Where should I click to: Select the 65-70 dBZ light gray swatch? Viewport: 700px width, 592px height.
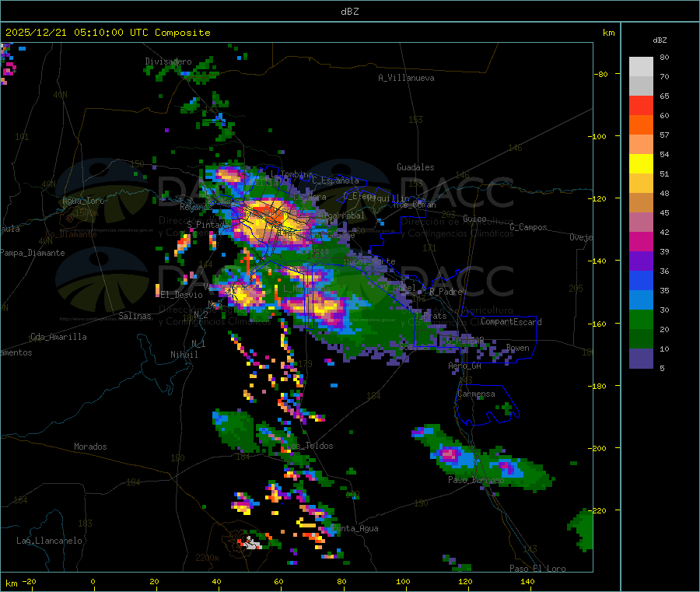[641, 86]
